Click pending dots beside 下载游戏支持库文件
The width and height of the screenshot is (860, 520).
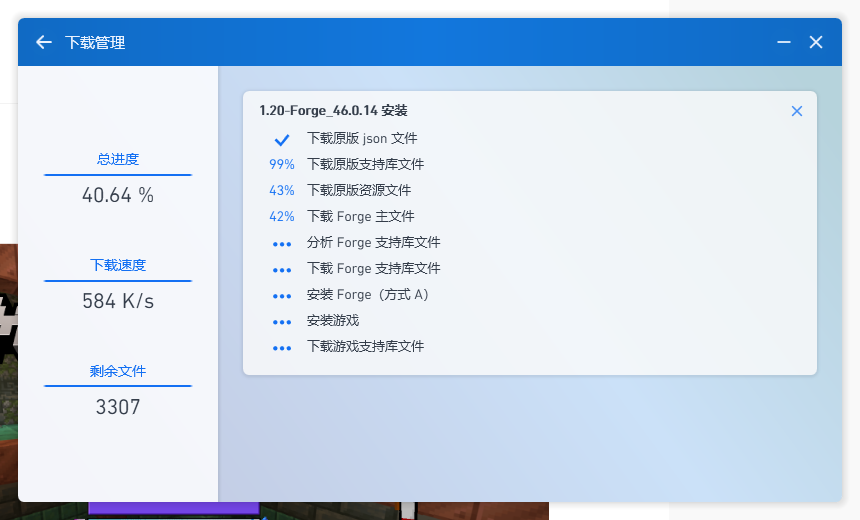tap(282, 348)
